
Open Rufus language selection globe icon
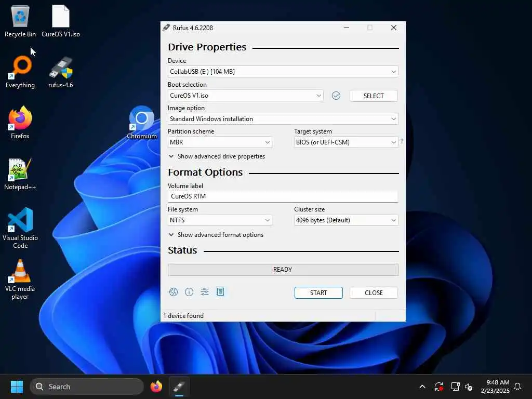coord(174,292)
